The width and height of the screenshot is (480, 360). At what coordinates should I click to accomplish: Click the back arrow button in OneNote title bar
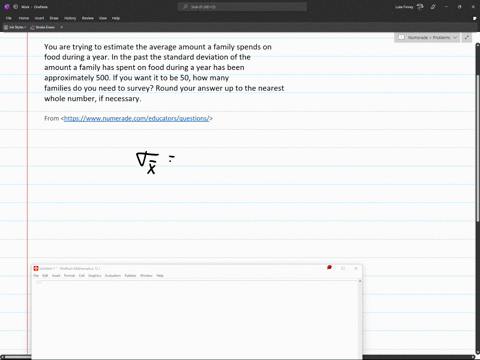tap(15, 7)
